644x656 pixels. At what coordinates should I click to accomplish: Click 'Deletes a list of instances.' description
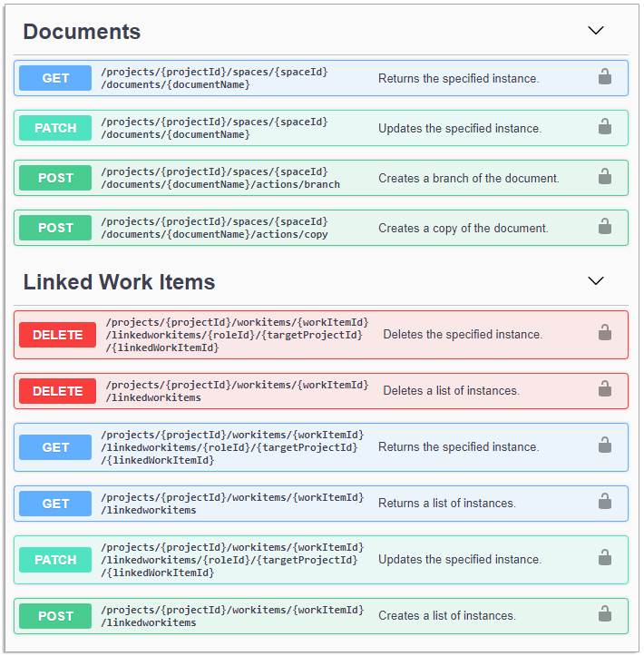[451, 390]
